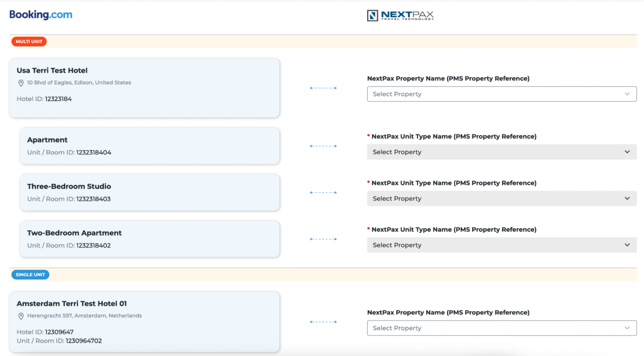Click the location pin beside Herengracht address
Viewport: 644px width, 356px height.
(21, 316)
